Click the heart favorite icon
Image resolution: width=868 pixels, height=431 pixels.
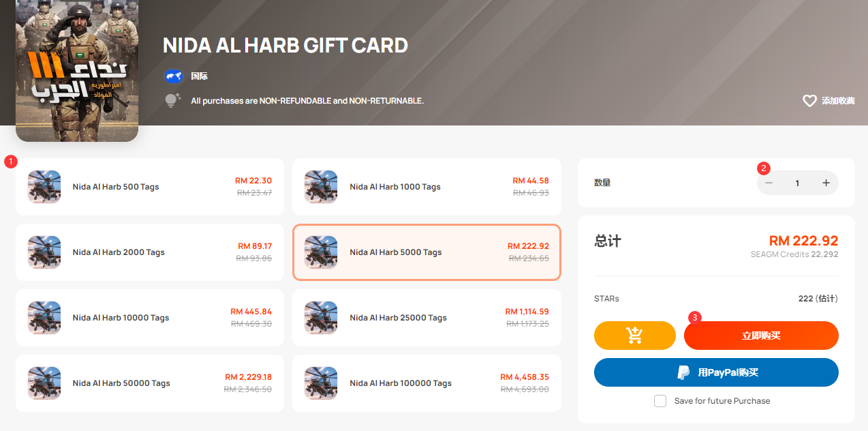[x=809, y=101]
